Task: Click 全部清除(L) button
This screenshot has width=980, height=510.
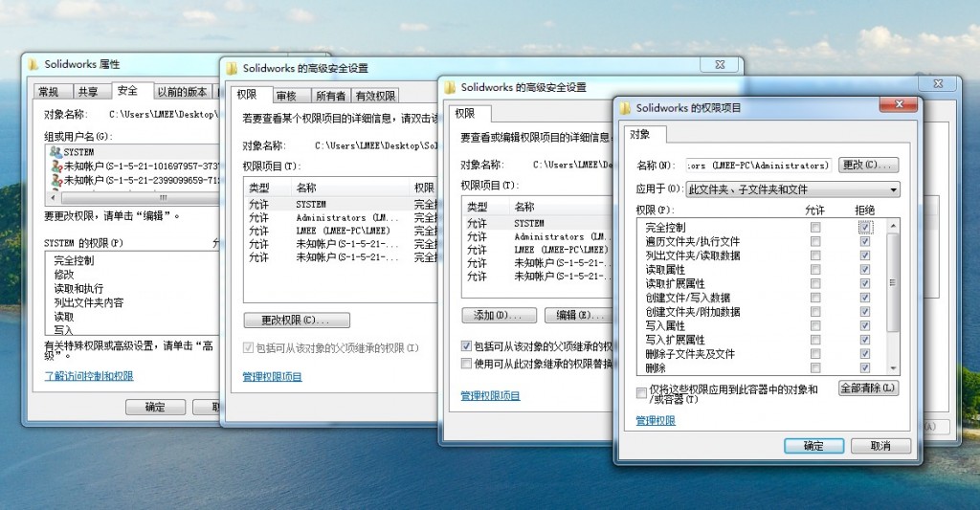Action: pos(868,388)
